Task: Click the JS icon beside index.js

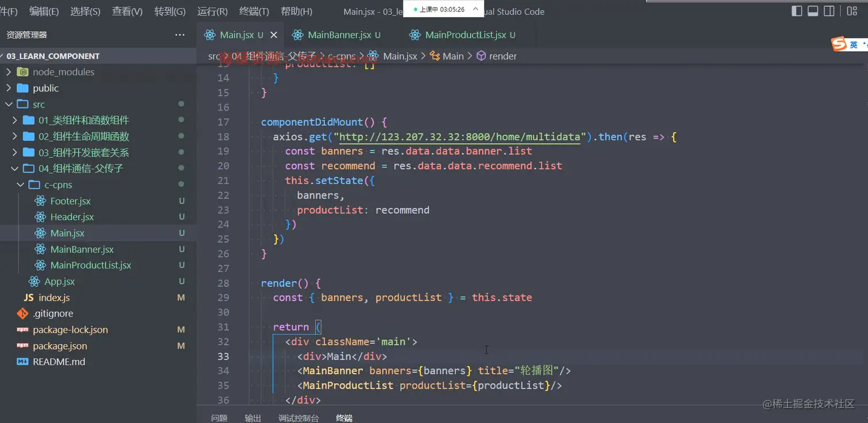Action: pos(29,298)
